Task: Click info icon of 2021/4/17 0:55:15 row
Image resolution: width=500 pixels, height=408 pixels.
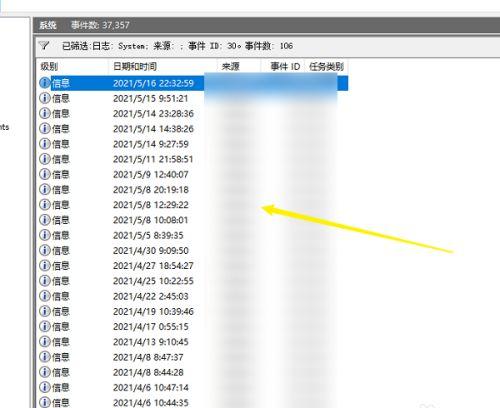Action: click(45, 326)
